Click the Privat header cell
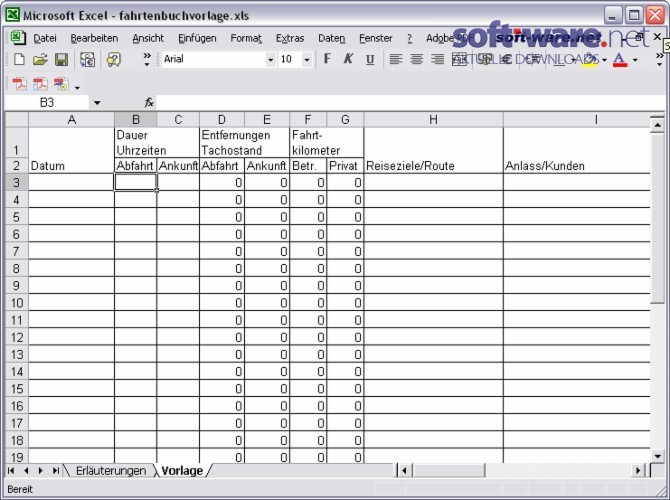Viewport: 670px width, 500px height. point(345,166)
